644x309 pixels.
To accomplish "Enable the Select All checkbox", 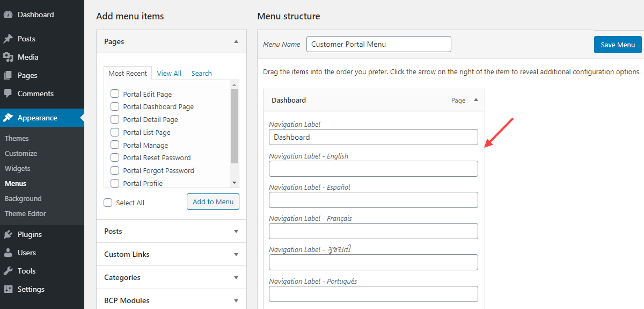I will pos(108,203).
